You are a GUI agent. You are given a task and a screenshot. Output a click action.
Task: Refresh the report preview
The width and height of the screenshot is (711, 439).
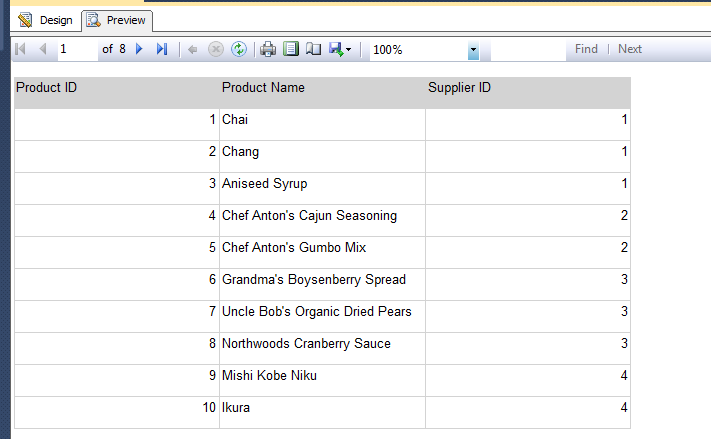point(238,49)
